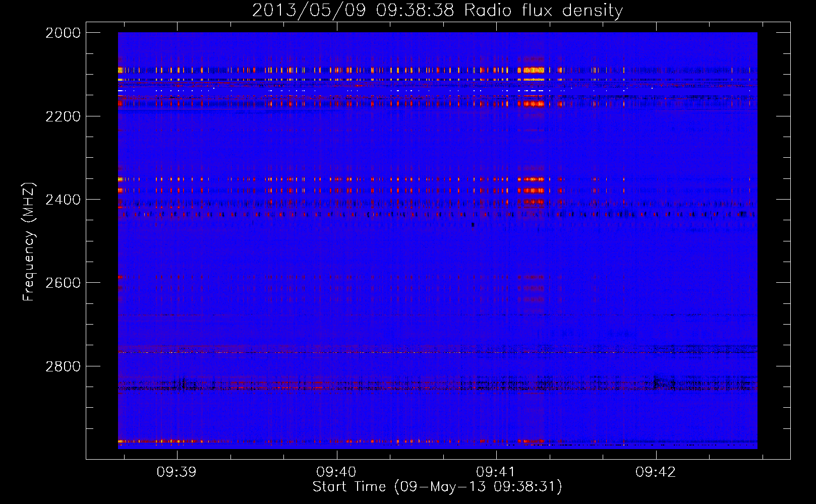Click the 'Start Time (09-May-13 09:38:31)' axis title
This screenshot has width=816, height=504.
coord(437,487)
